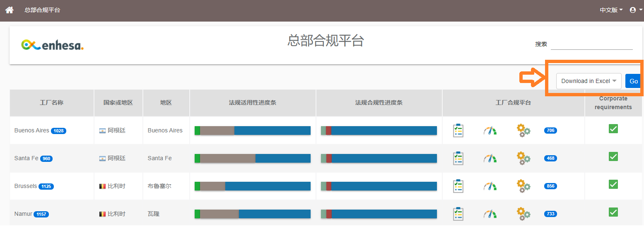
Task: Open the gears settings icon for Namur
Action: [523, 214]
